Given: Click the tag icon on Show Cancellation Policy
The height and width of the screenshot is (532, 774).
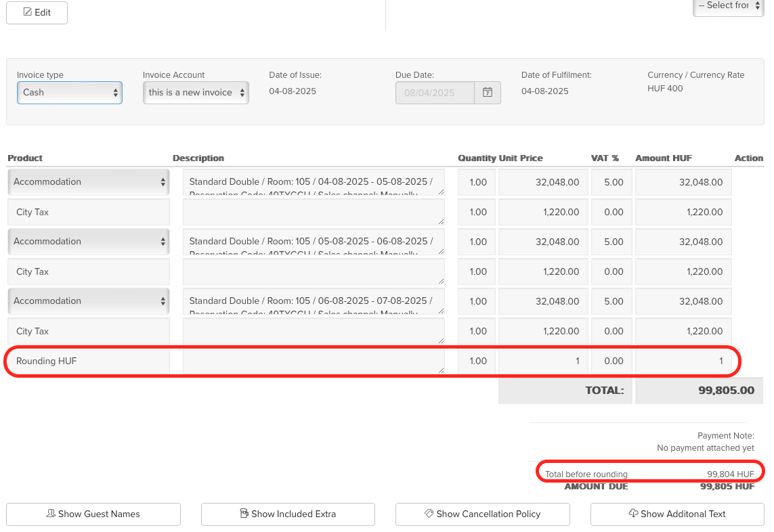Looking at the screenshot, I should tap(428, 514).
